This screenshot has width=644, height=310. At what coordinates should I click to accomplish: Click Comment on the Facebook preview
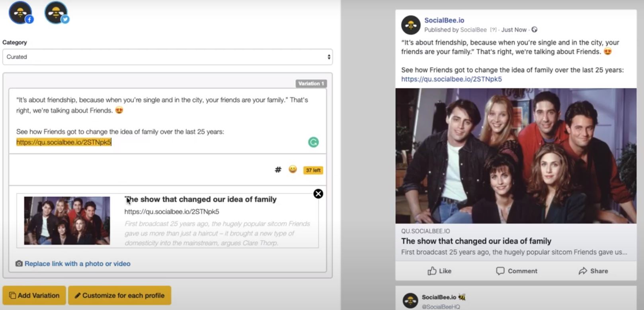pyautogui.click(x=517, y=271)
